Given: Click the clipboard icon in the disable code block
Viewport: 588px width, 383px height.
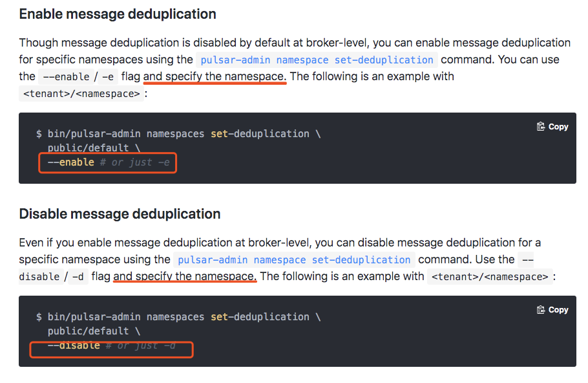Looking at the screenshot, I should pos(540,310).
